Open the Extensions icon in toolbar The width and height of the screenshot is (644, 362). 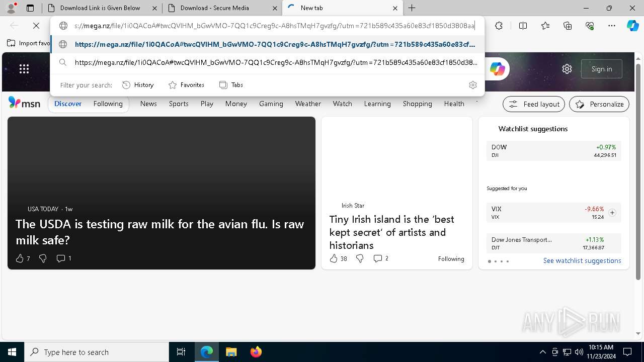pos(499,26)
